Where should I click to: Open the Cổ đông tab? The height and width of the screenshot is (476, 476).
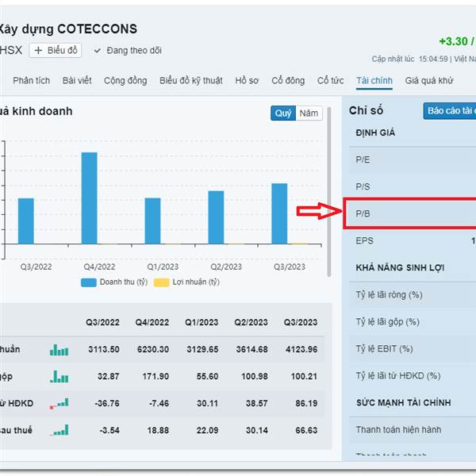[288, 80]
